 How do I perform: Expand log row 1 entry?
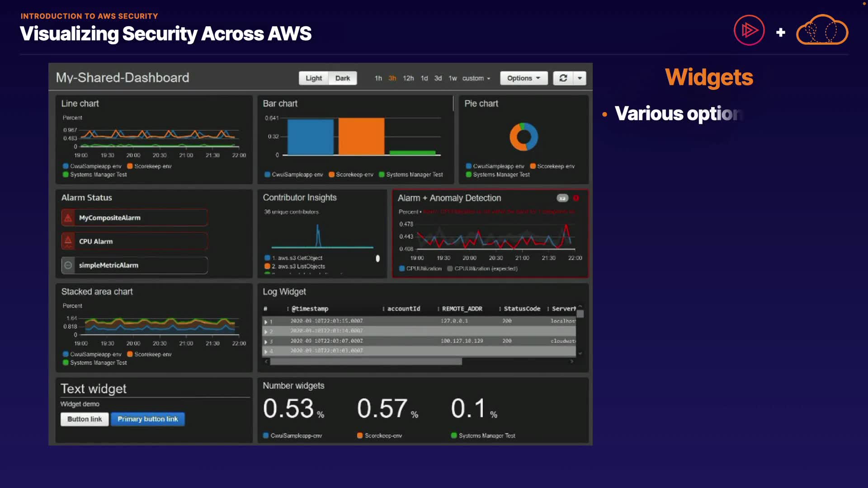(x=266, y=322)
